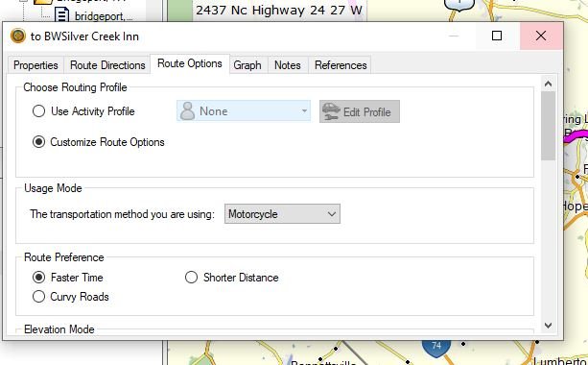This screenshot has height=365, width=588.
Task: Click the Usage Mode group label
Action: 53,188
